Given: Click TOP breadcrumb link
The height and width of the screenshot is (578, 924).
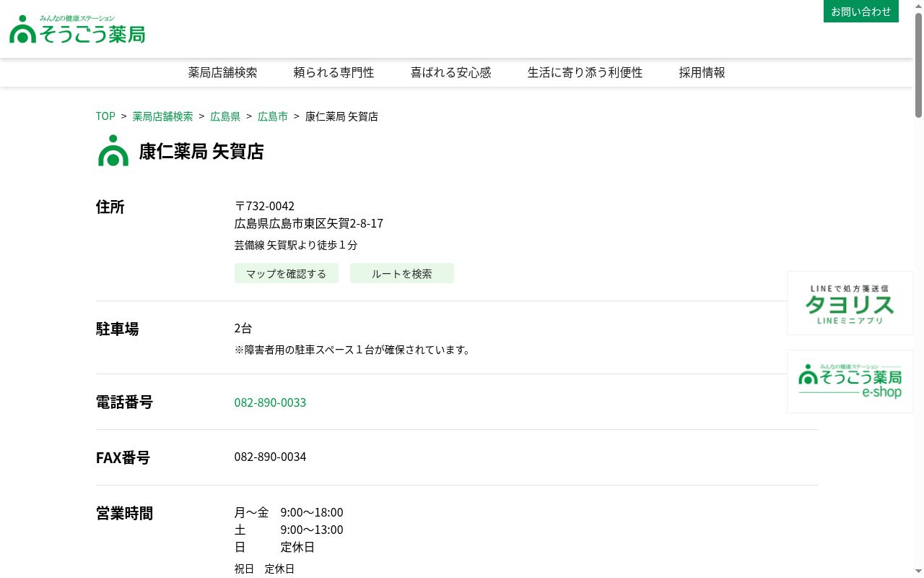Looking at the screenshot, I should click(x=105, y=116).
